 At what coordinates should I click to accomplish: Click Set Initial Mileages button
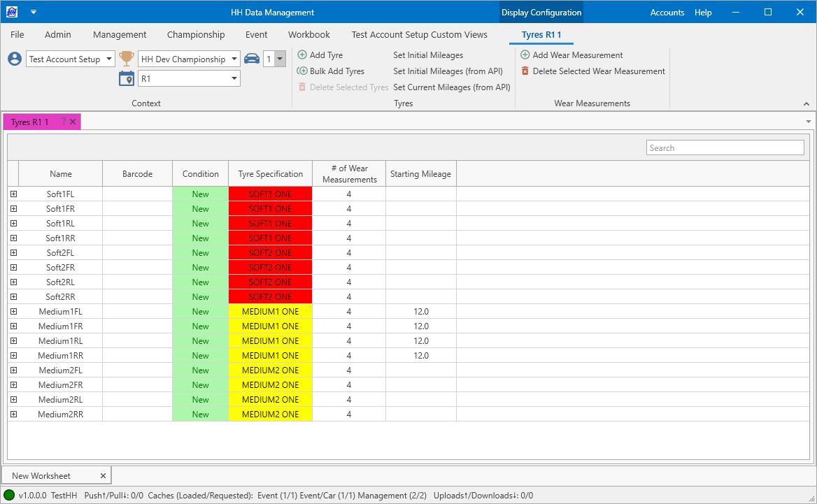[428, 55]
